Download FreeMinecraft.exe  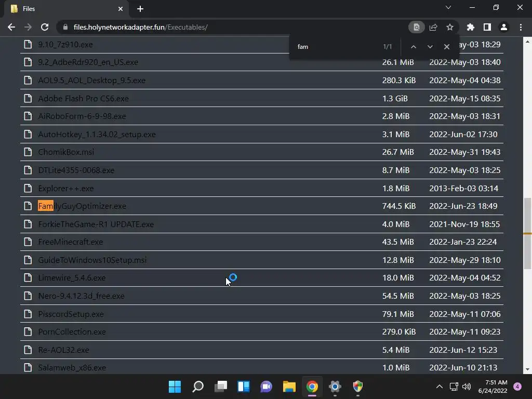click(x=70, y=242)
